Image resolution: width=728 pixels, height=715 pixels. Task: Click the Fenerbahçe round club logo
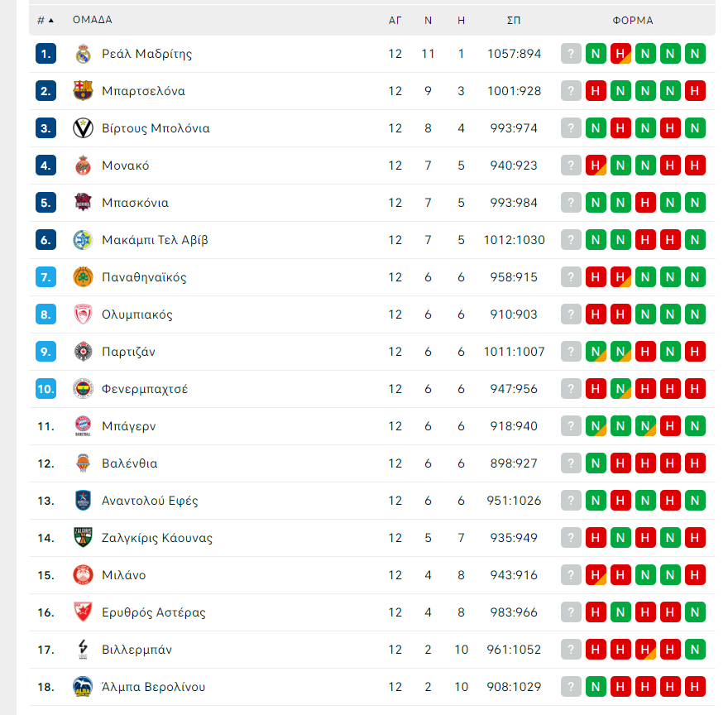[x=83, y=389]
